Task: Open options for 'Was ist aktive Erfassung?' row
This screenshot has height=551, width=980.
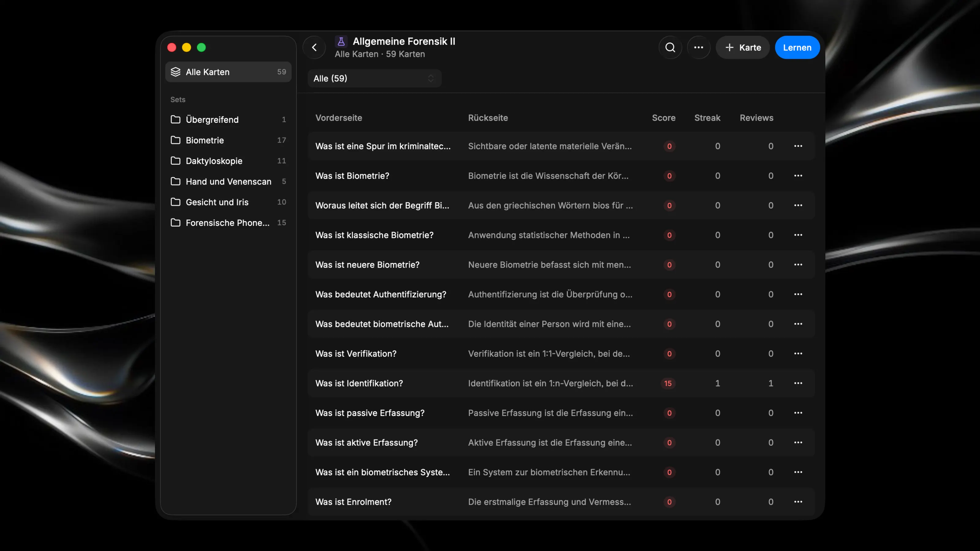Action: point(798,443)
